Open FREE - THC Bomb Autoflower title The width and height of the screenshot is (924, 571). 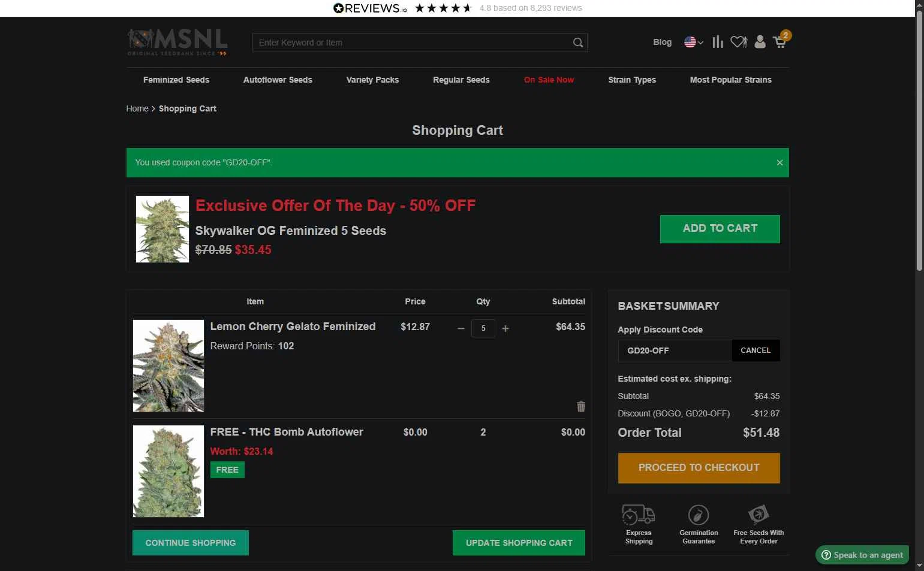287,432
